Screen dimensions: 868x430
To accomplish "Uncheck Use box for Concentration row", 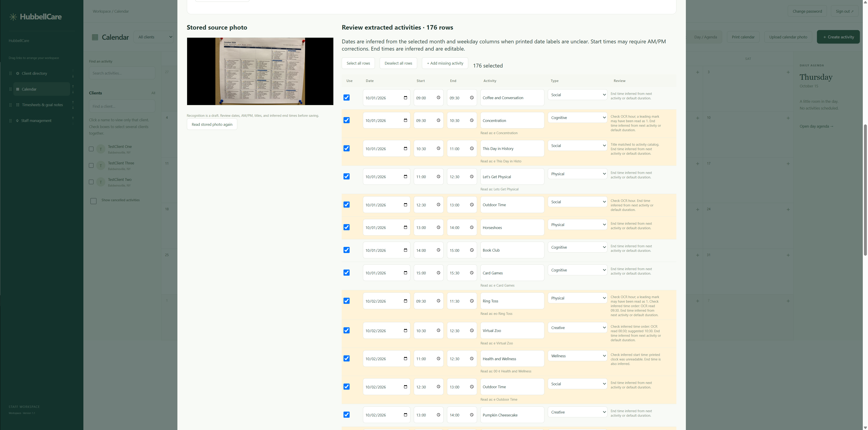I will [x=346, y=120].
